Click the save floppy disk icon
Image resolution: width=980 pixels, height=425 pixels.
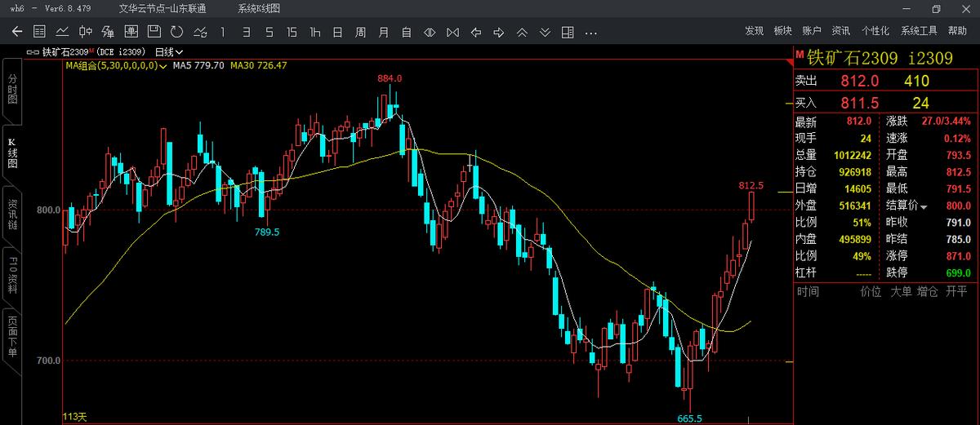point(154,32)
